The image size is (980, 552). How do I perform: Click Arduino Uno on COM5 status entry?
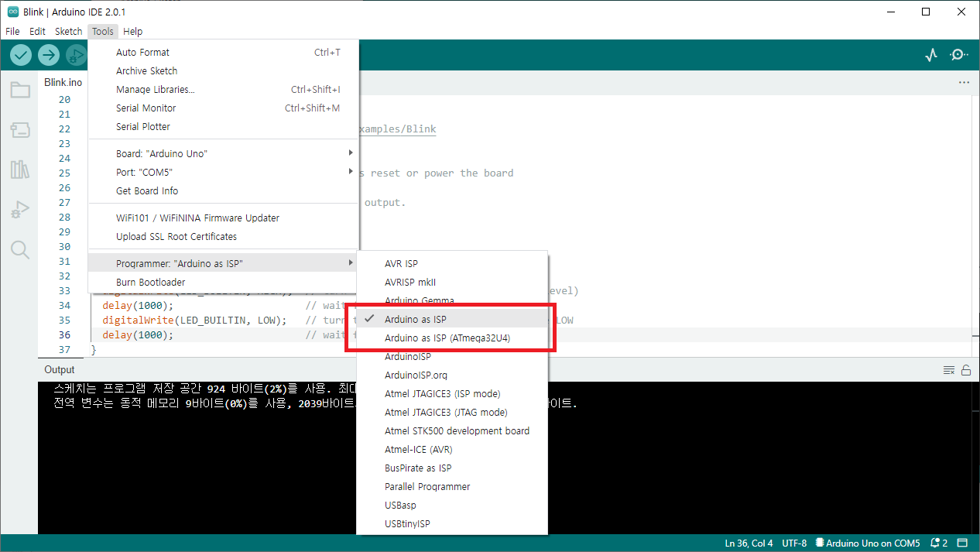click(868, 543)
